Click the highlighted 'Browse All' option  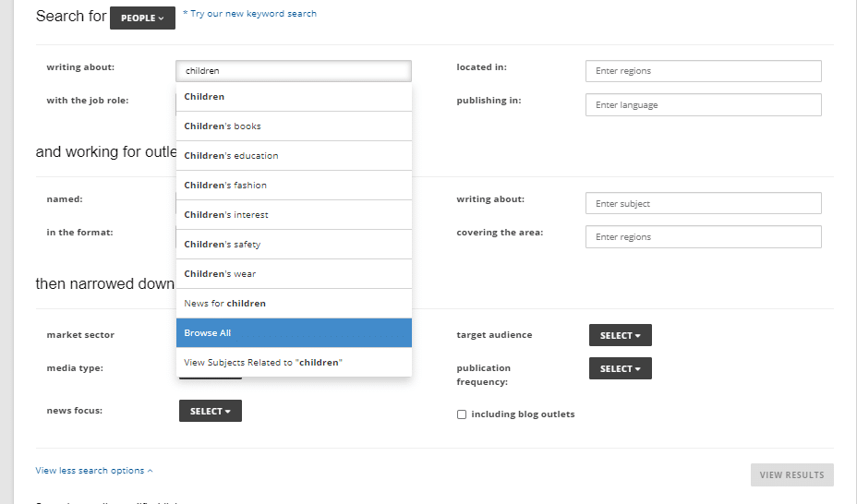pos(293,333)
